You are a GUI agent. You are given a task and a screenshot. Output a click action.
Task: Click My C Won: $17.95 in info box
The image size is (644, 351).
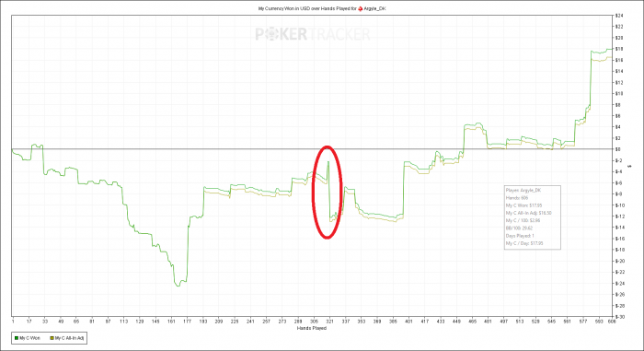[x=524, y=205]
